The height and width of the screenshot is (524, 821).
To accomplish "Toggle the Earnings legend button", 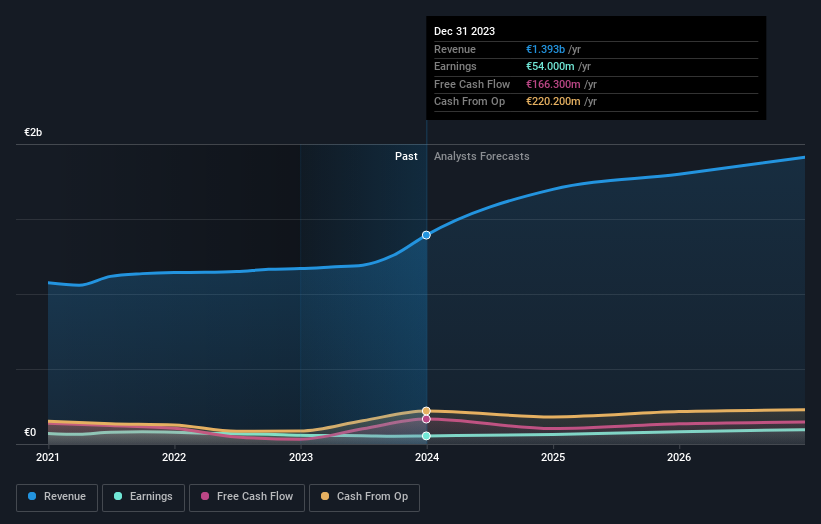I will point(143,497).
